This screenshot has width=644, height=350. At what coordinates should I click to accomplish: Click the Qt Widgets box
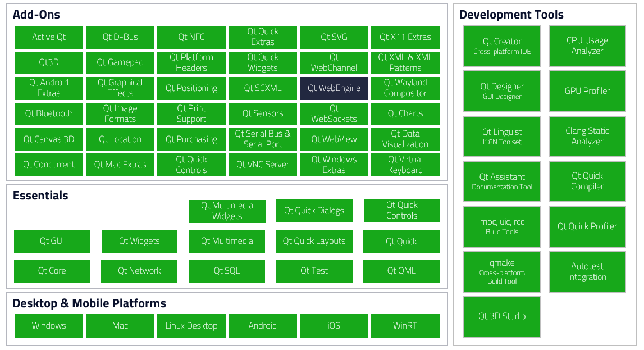pyautogui.click(x=139, y=241)
